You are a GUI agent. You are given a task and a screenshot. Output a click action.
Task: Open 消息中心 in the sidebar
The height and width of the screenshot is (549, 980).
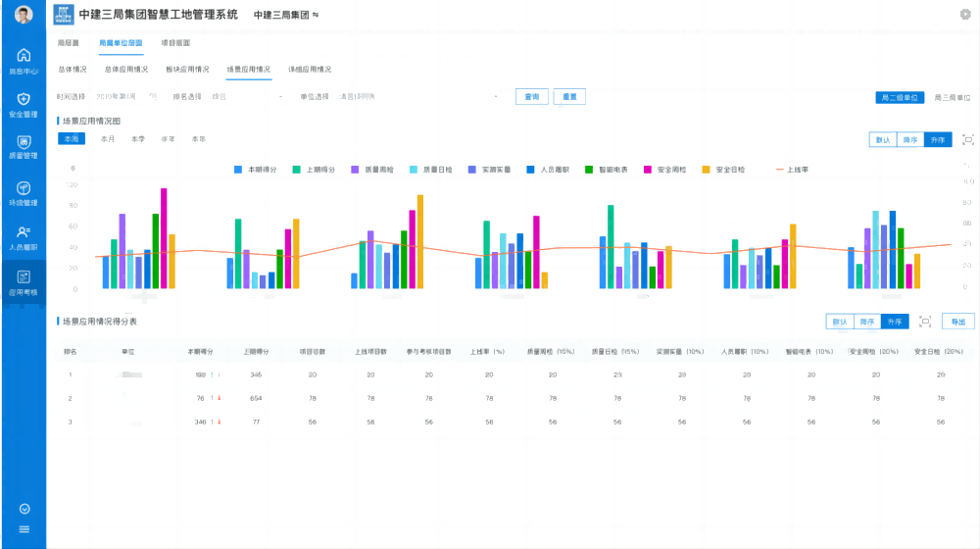pos(24,61)
